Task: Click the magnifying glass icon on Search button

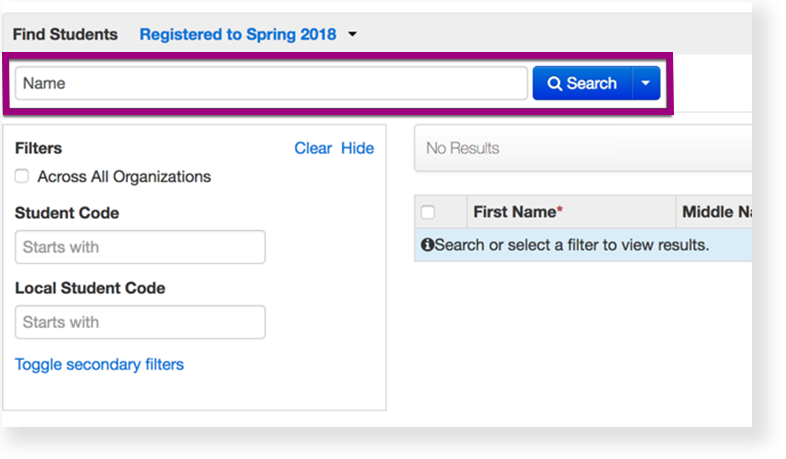Action: point(555,84)
